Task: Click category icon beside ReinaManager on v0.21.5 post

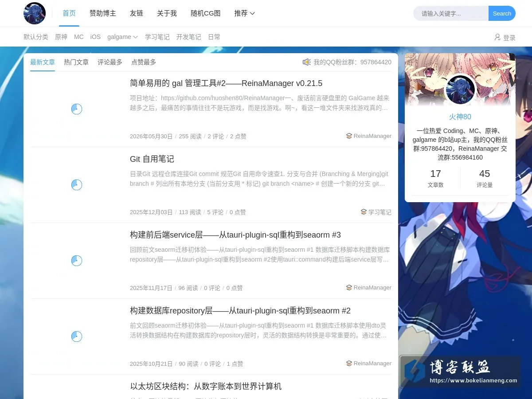Action: pos(349,136)
